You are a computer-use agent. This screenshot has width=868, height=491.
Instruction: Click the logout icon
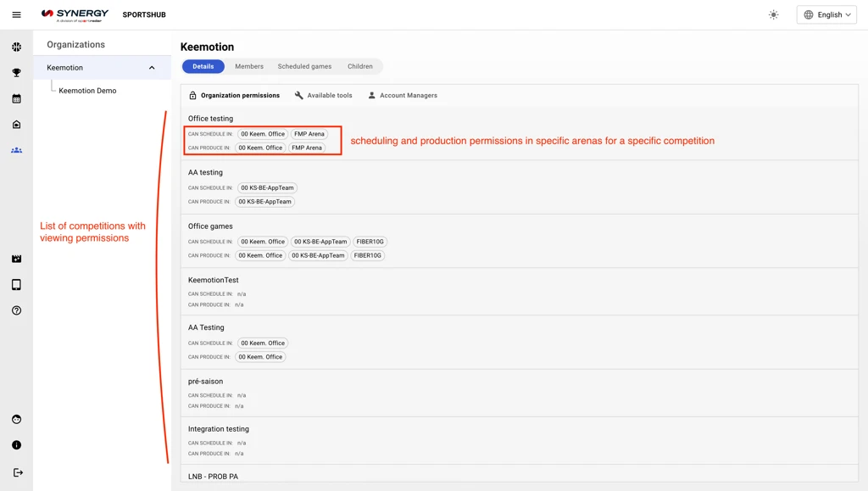point(18,472)
